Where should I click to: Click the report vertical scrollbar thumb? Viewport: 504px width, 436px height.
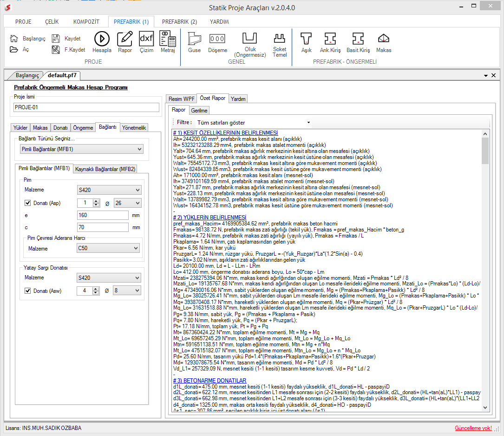point(485,151)
